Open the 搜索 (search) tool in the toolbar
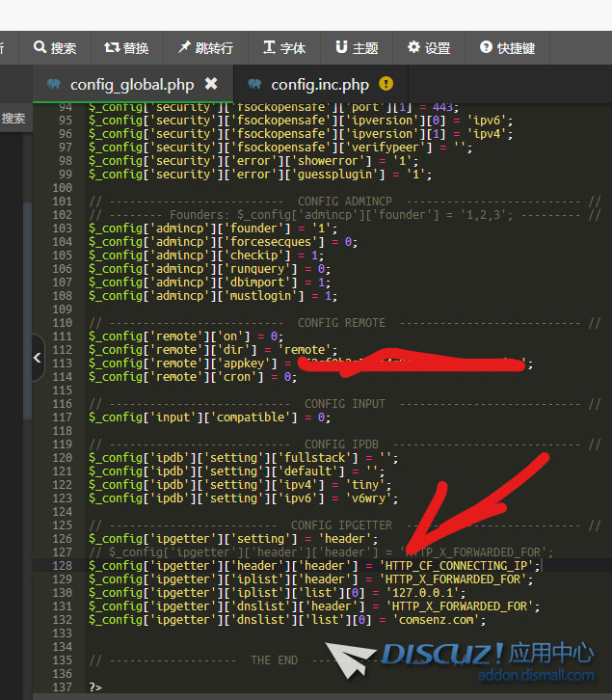 [55, 47]
